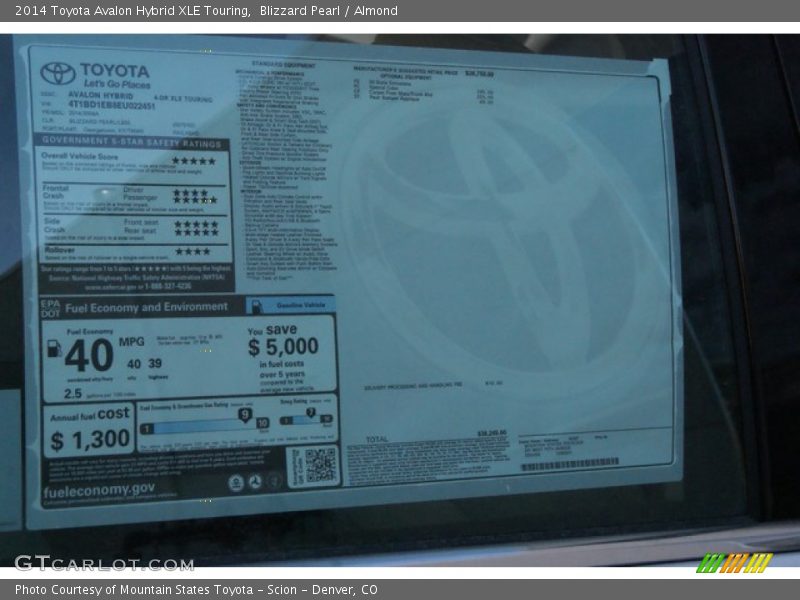
Task: Select the Fuel Economy and Environment header
Action: pyautogui.click(x=147, y=306)
